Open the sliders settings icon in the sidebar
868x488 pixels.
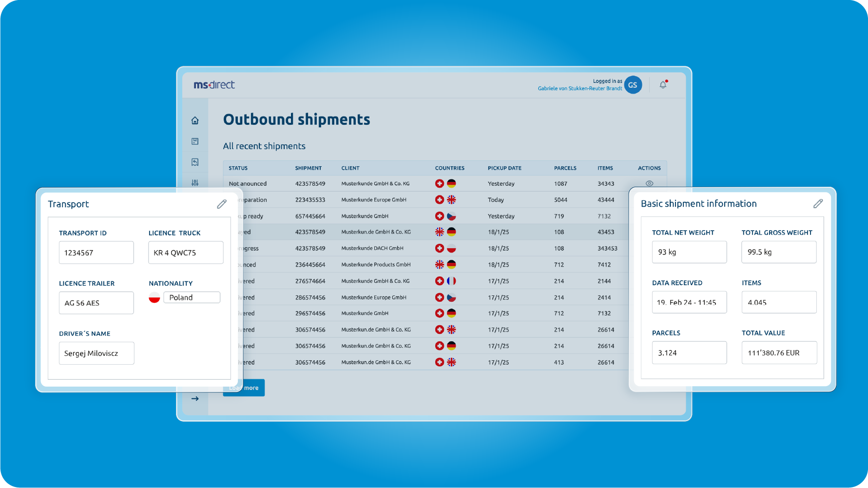[x=195, y=183]
